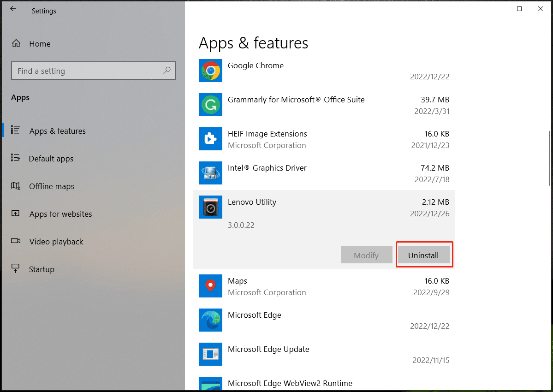The width and height of the screenshot is (553, 392).
Task: Switch to Offline maps section
Action: 51,186
